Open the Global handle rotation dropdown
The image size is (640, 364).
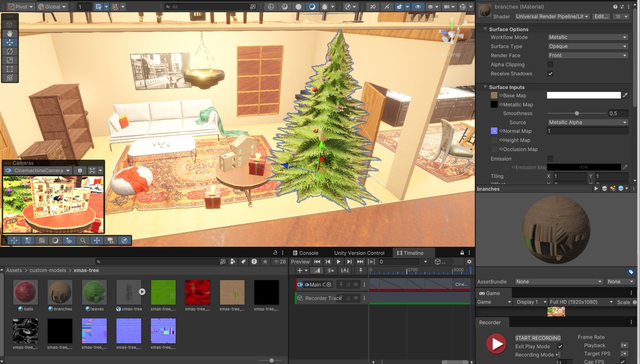pyautogui.click(x=52, y=6)
